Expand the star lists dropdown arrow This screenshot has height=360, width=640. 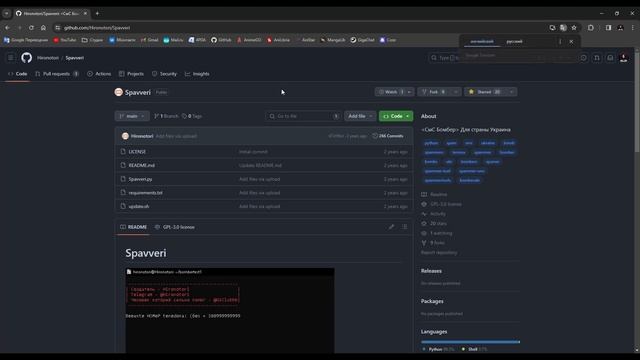pos(511,92)
